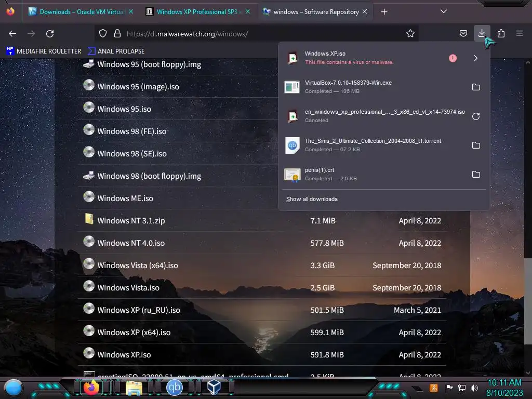
Task: Download Windows ME.iso
Action: (x=125, y=198)
